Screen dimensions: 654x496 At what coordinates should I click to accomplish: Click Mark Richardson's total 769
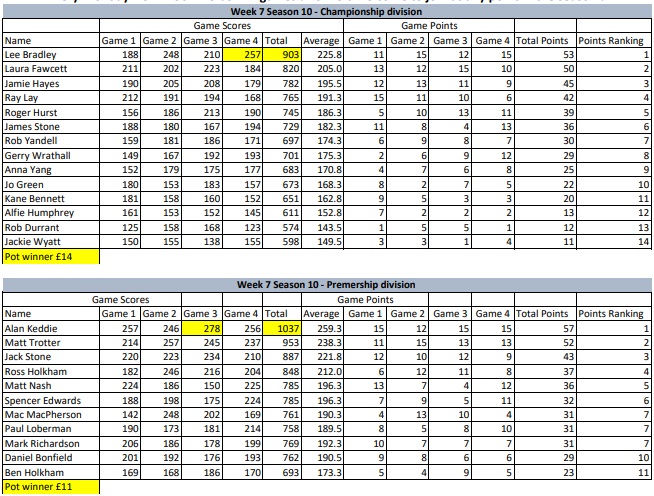tap(282, 443)
